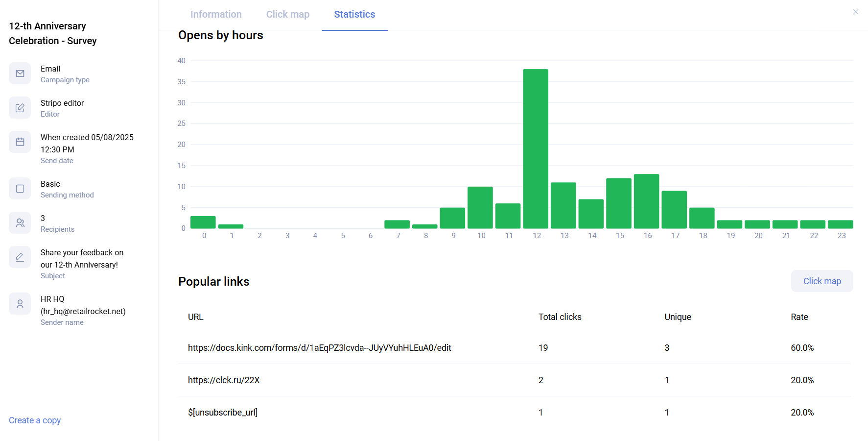Select the Statistics tab
The image size is (868, 441).
tap(354, 15)
